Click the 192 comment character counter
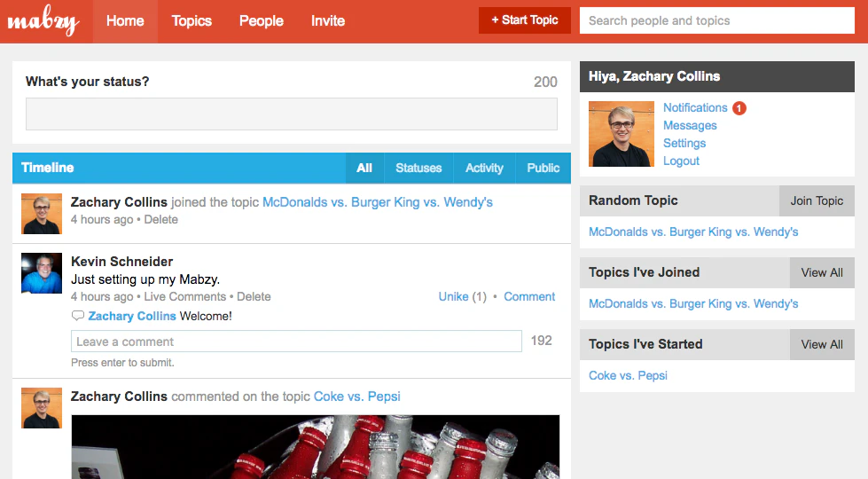Viewport: 868px width, 479px height. pyautogui.click(x=542, y=341)
